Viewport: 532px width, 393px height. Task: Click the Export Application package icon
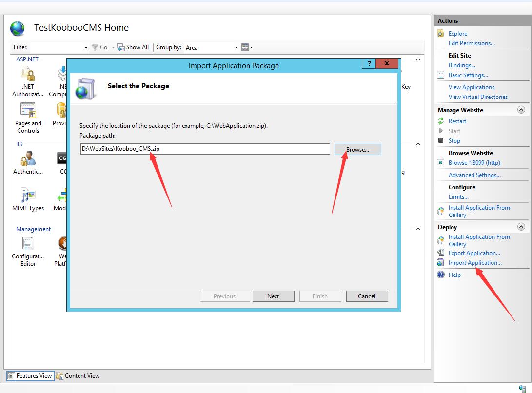[x=440, y=253]
